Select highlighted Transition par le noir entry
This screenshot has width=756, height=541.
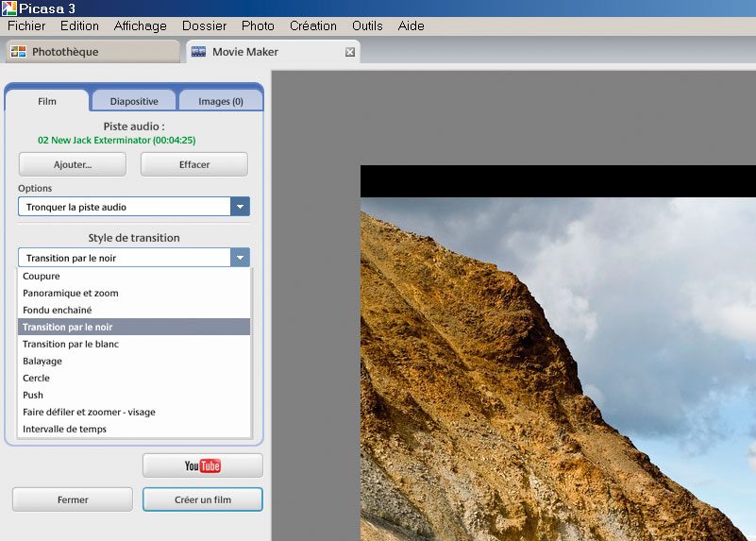pyautogui.click(x=134, y=327)
